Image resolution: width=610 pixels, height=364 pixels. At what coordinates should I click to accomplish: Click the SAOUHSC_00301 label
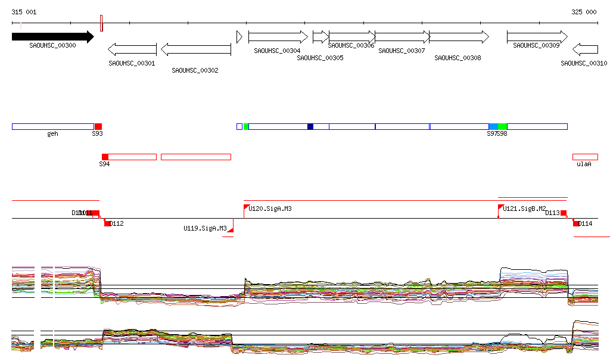(132, 63)
